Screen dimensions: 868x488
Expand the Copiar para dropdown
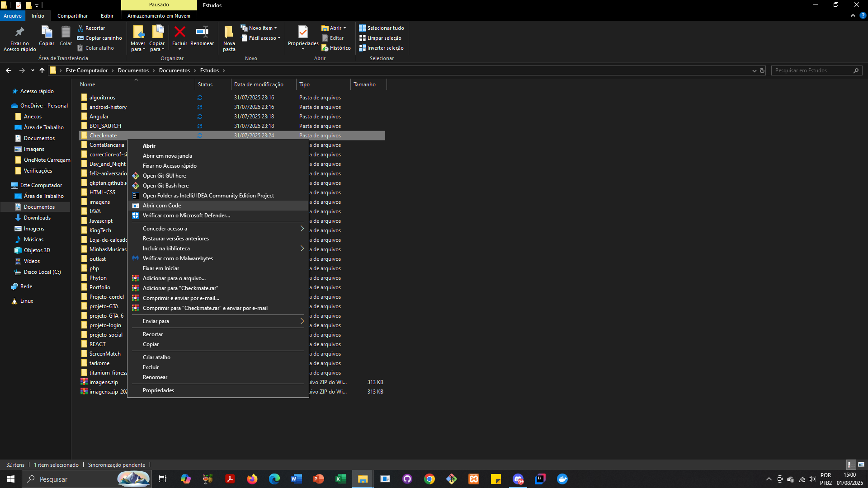point(157,47)
